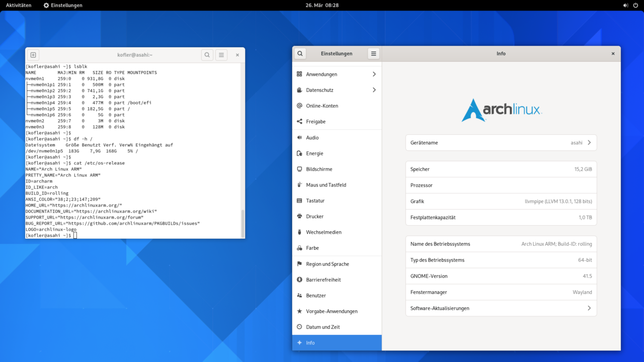Go to Region und Sprache
This screenshot has width=644, height=362.
337,264
